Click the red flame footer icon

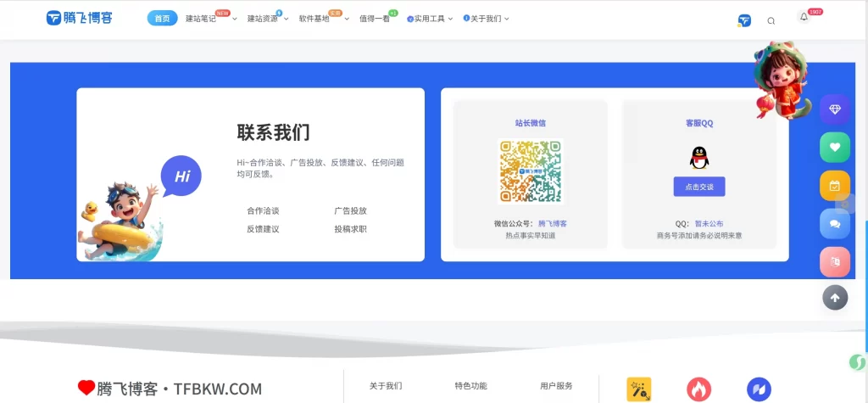coord(698,389)
